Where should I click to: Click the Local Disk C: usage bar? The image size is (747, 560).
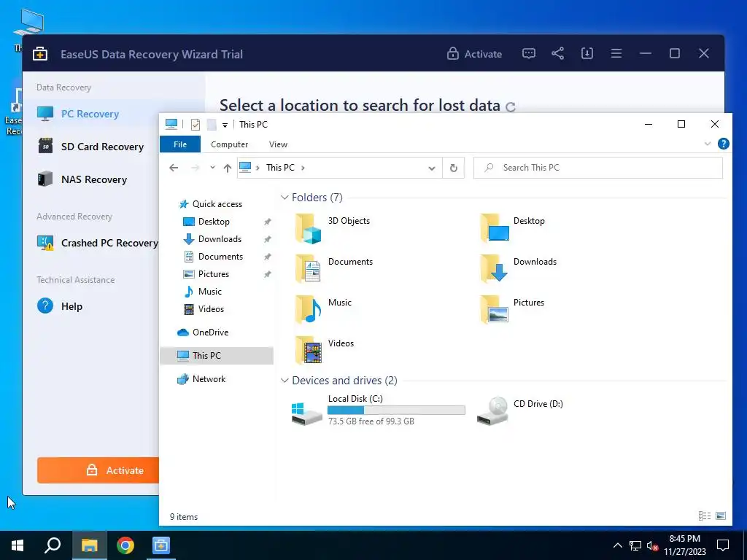coord(396,410)
